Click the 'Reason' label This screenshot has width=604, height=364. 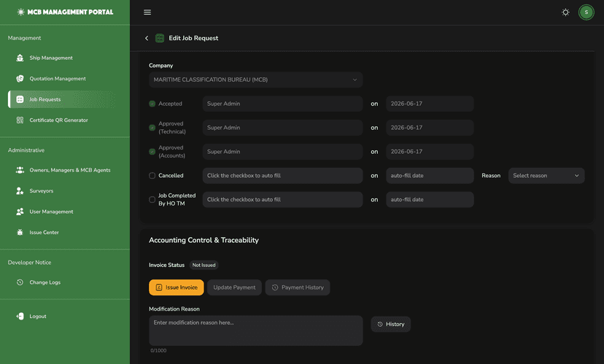tap(491, 176)
